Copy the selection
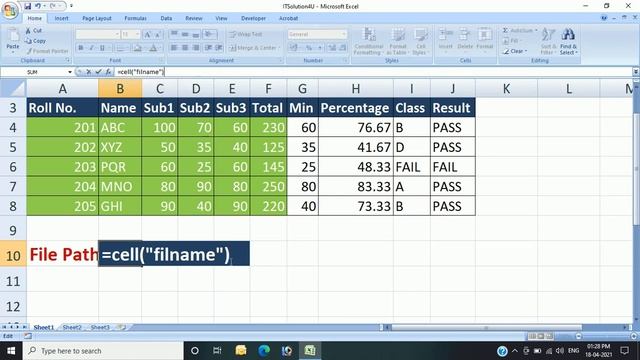This screenshot has width=640, height=360. (x=36, y=41)
